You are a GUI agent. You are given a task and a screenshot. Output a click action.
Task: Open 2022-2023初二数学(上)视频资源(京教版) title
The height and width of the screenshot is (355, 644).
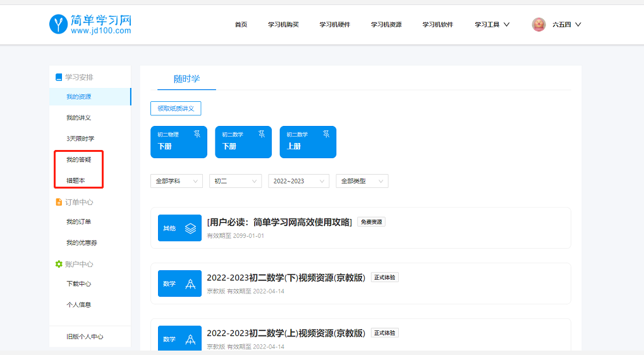(x=286, y=333)
